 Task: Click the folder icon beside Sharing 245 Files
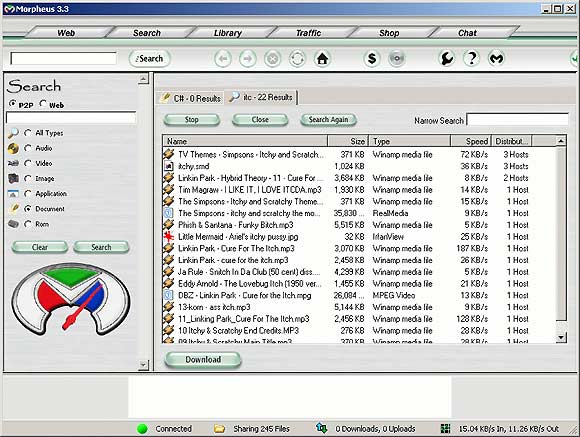click(x=219, y=428)
